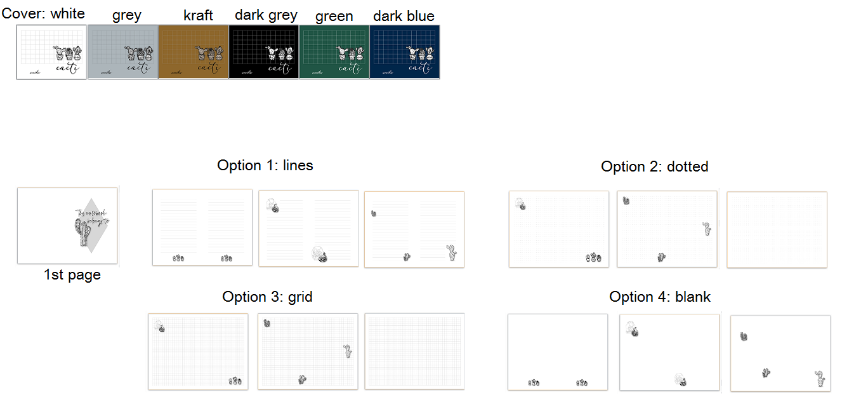Select first blank page with bottom cacti
The image size is (868, 404).
(558, 353)
